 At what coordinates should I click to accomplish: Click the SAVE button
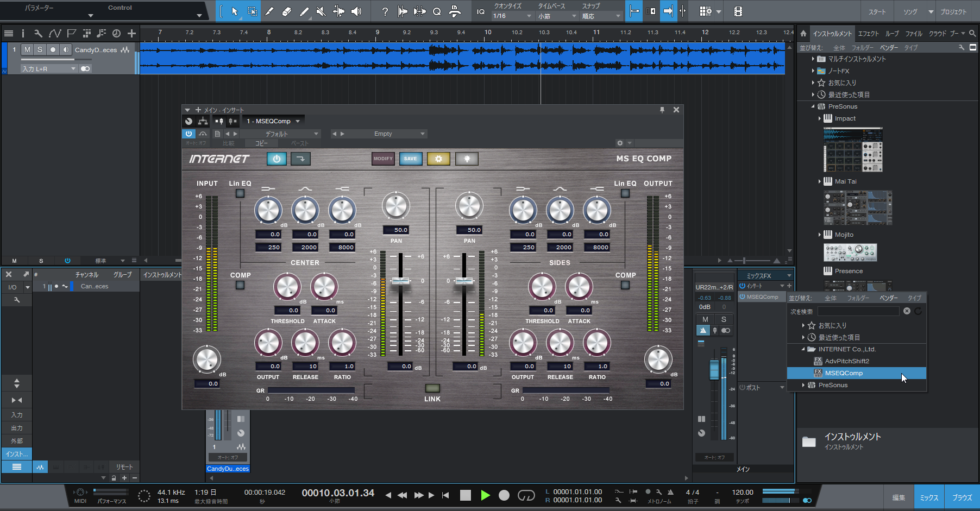coord(411,159)
